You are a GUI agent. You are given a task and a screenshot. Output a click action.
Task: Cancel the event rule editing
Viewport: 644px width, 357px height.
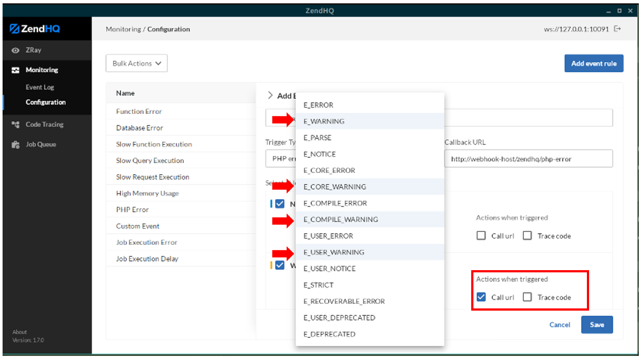point(560,325)
